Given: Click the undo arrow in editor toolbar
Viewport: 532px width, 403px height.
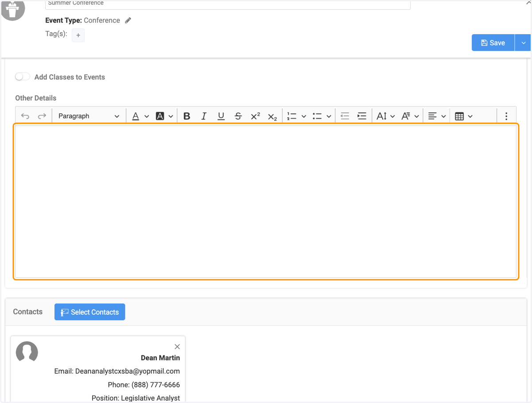Looking at the screenshot, I should click(x=25, y=116).
